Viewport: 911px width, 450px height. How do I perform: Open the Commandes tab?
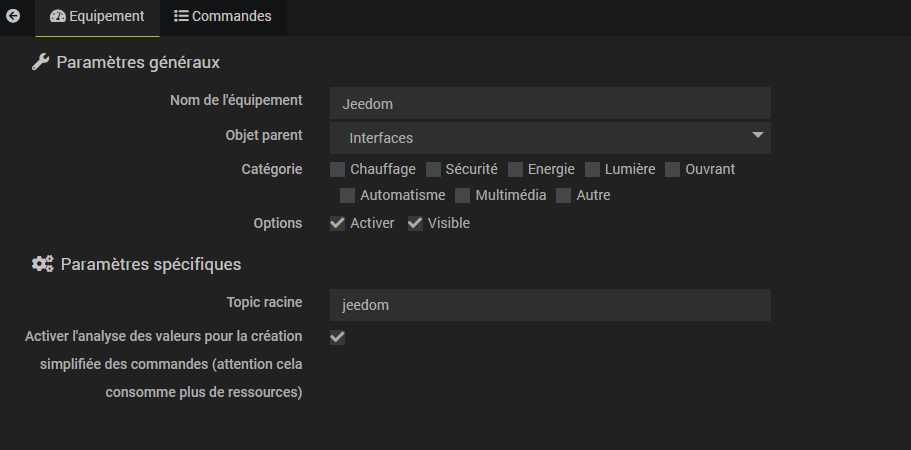(x=223, y=16)
